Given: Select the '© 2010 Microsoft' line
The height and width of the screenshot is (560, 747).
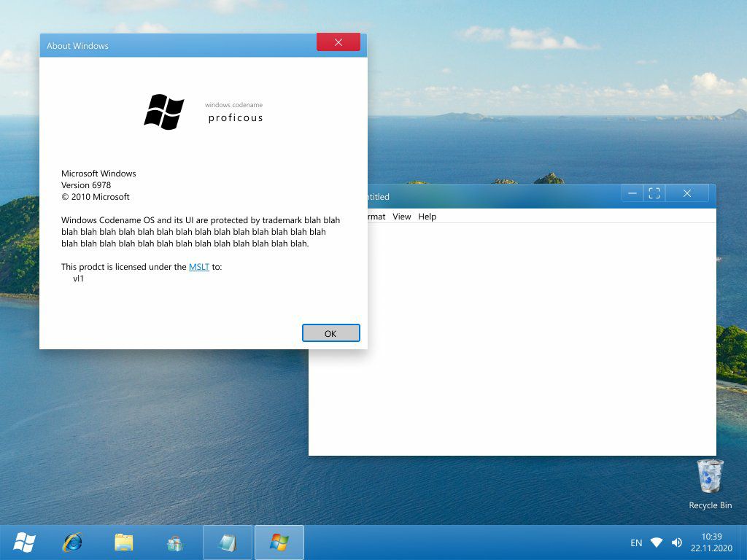Looking at the screenshot, I should [x=96, y=197].
